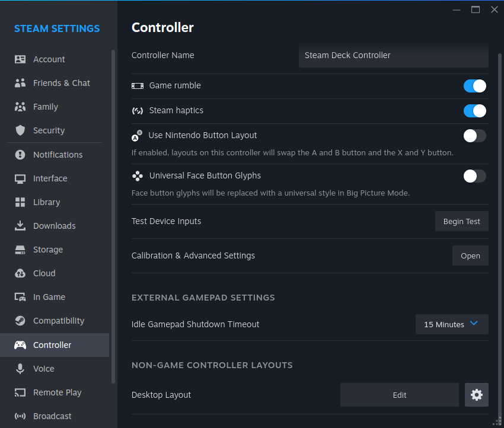Click the Controller gamepad icon

coord(20,345)
